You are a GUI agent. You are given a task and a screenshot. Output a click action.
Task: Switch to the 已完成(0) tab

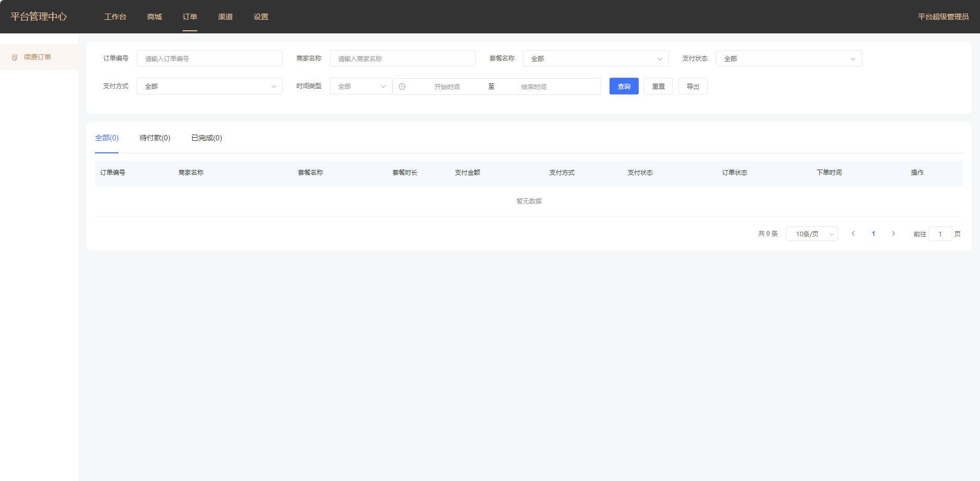(207, 138)
